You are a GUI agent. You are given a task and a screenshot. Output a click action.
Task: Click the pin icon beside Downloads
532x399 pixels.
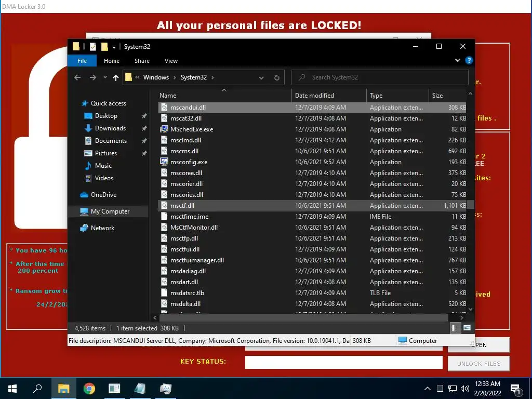pyautogui.click(x=144, y=128)
